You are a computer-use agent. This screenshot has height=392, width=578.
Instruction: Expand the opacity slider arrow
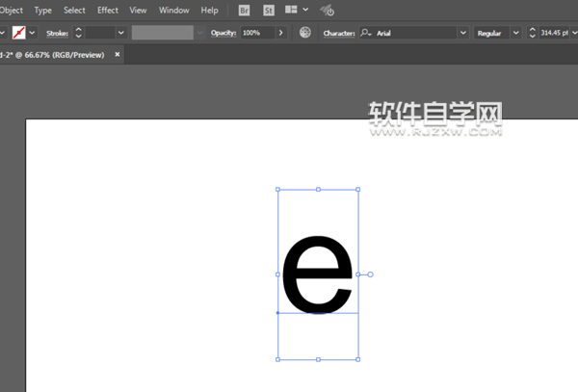pos(281,33)
